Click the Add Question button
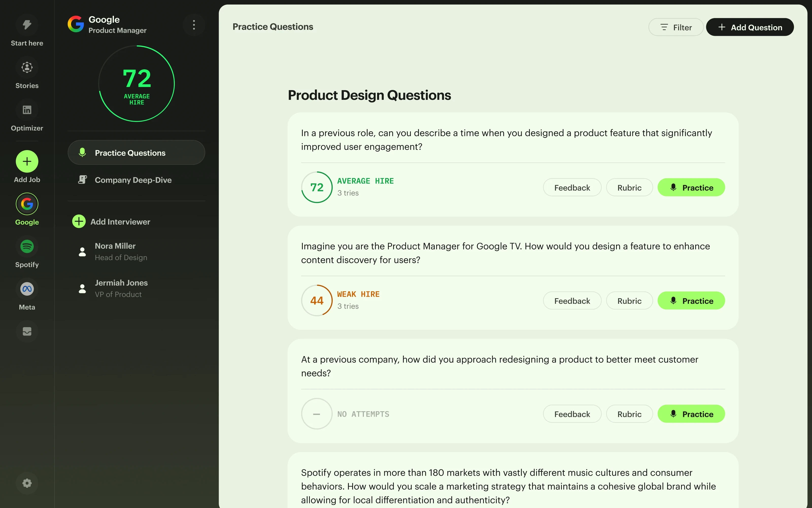 click(x=750, y=27)
